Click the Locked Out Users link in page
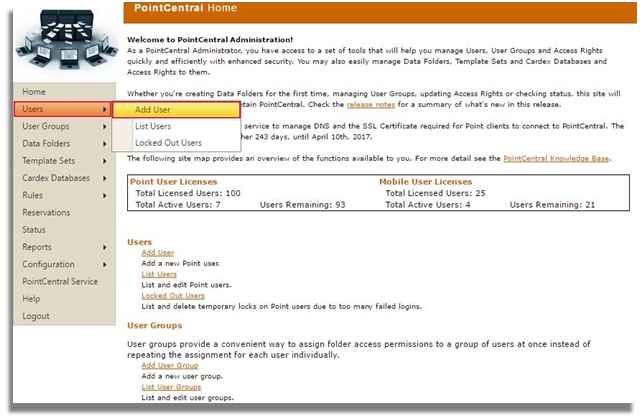 pyautogui.click(x=173, y=296)
